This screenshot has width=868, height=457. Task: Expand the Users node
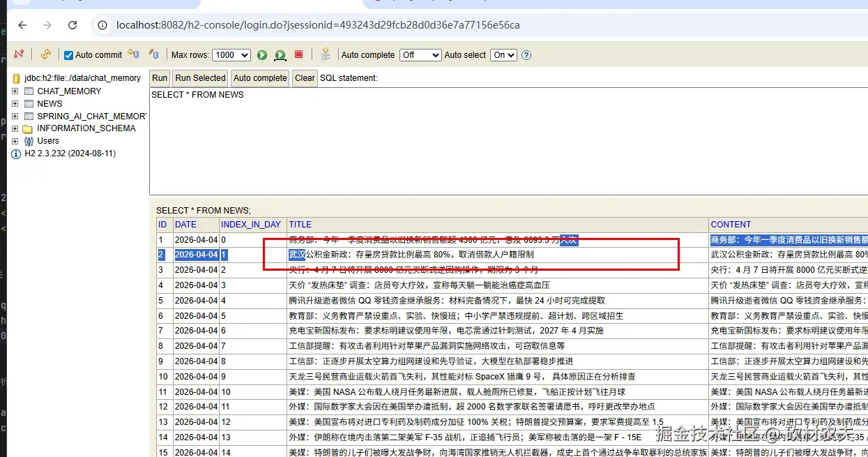coord(15,141)
